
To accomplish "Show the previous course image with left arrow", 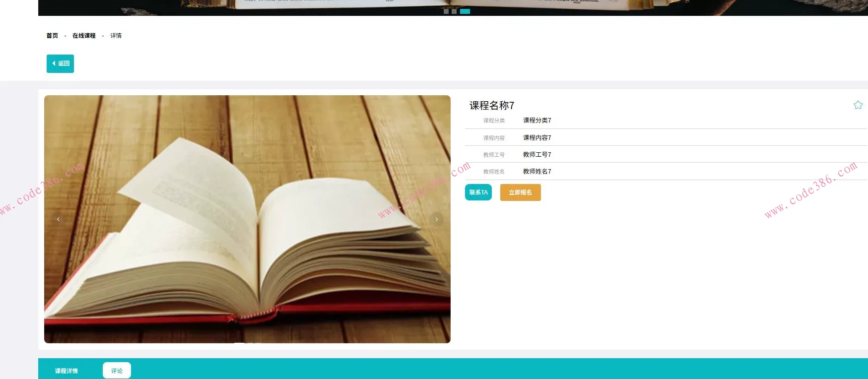I will point(58,219).
